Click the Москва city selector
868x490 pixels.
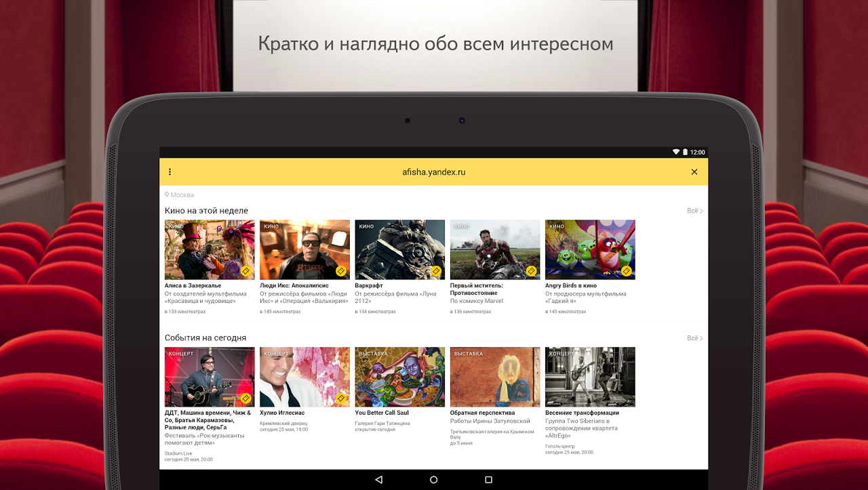pos(179,195)
